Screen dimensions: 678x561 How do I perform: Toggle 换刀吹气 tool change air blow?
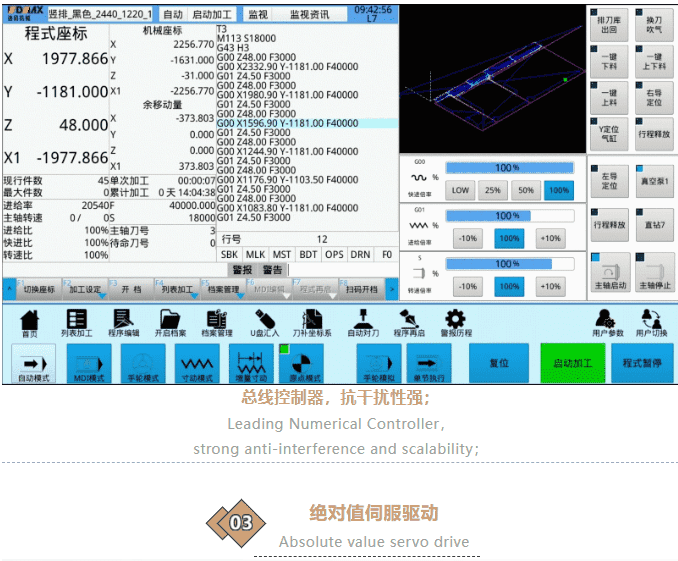[654, 25]
